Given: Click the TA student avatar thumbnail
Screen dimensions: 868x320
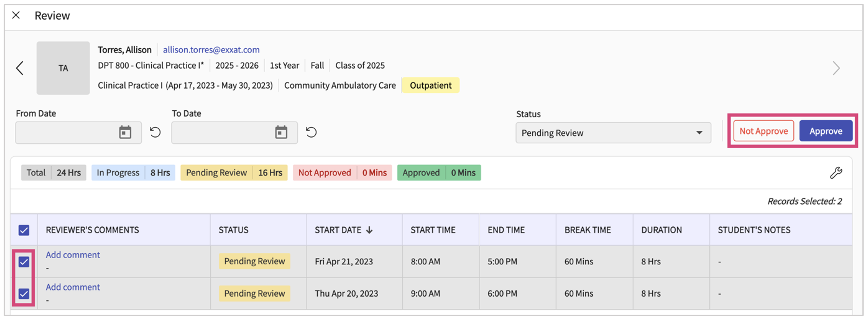Looking at the screenshot, I should click(63, 68).
